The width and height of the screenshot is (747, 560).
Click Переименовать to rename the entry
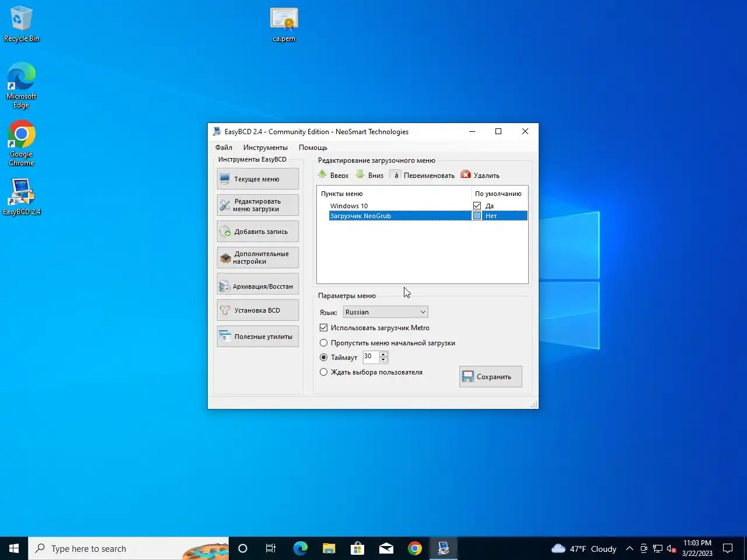point(422,175)
